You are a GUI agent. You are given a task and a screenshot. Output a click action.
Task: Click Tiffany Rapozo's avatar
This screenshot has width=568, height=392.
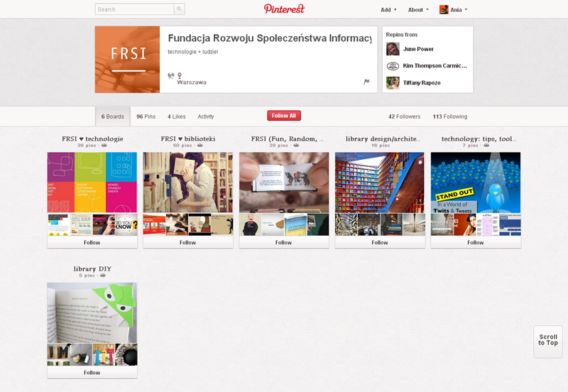point(393,82)
